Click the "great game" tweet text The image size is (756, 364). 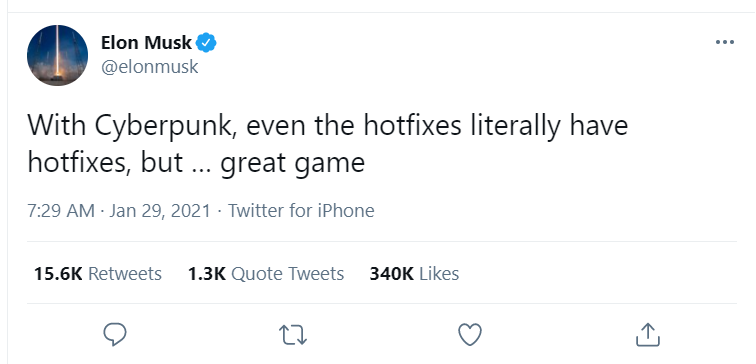click(x=293, y=163)
